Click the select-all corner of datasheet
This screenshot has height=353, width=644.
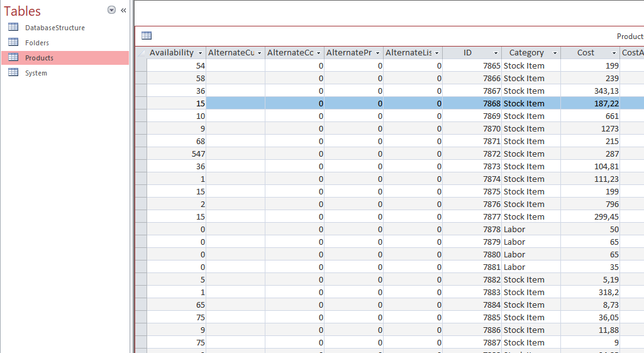point(141,53)
